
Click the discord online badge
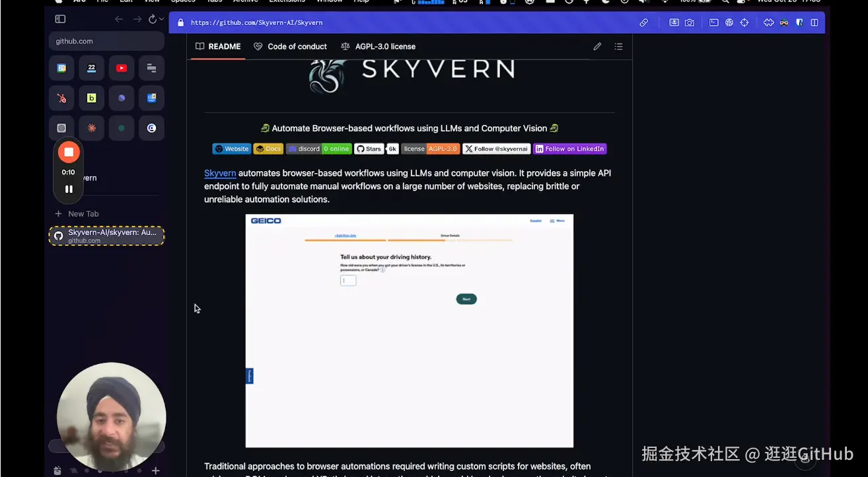[x=318, y=149]
